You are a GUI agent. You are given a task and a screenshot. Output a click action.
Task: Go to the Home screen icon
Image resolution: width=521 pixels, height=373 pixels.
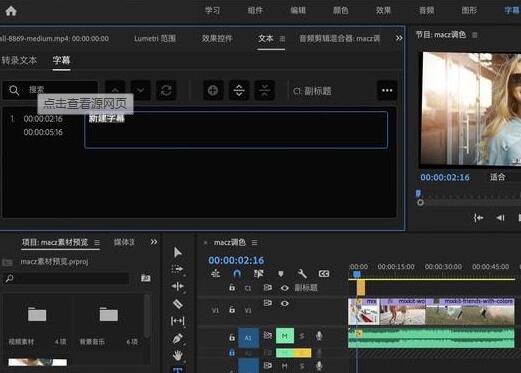(x=11, y=11)
